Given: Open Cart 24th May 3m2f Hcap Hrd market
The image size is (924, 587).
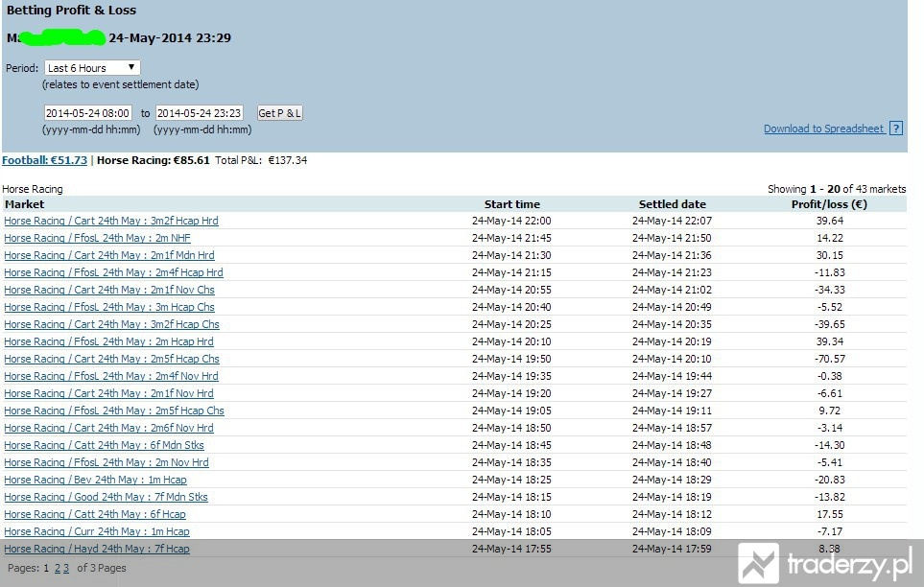Looking at the screenshot, I should pyautogui.click(x=110, y=221).
